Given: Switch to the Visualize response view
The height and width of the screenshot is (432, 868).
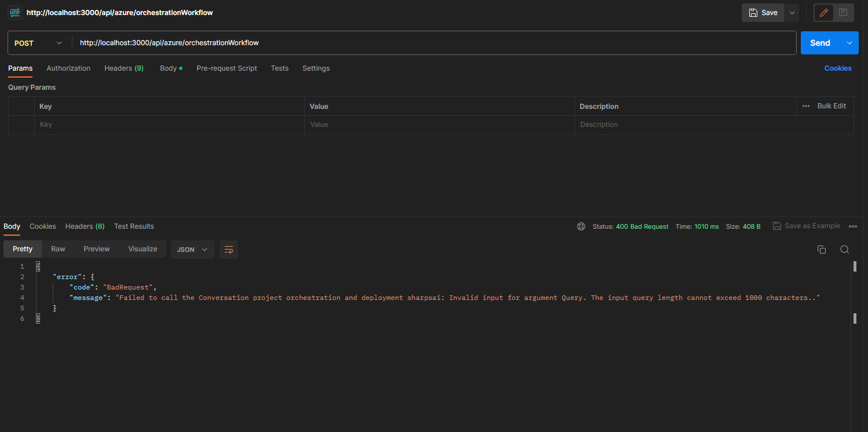Looking at the screenshot, I should click(x=143, y=248).
